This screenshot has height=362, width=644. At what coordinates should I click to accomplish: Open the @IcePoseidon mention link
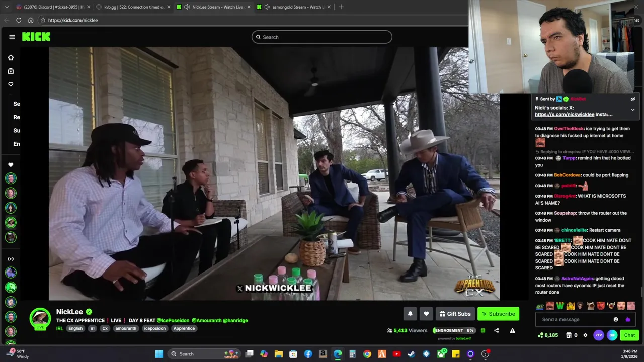173,320
